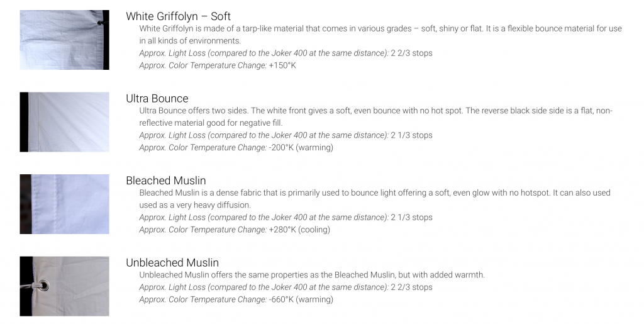Screen dimensions: 644x324
Task: Click the "-660°K (warming)" color temperature line
Action: pyautogui.click(x=236, y=299)
